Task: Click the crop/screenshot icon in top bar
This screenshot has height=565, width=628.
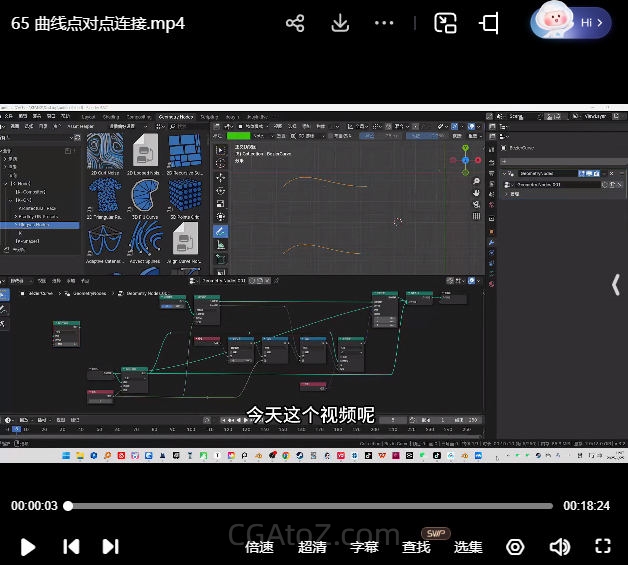Action: (x=489, y=23)
